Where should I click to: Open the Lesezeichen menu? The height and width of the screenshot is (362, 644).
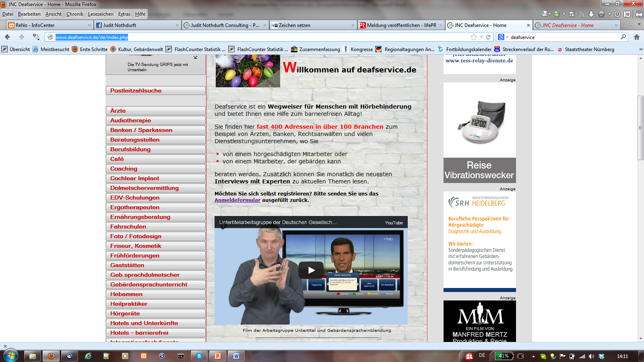(101, 14)
